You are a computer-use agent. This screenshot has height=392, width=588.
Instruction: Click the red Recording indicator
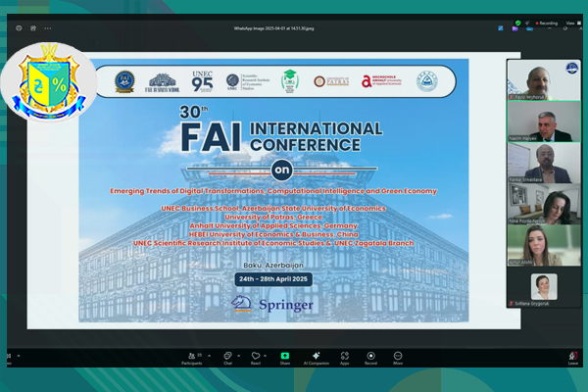(x=547, y=24)
